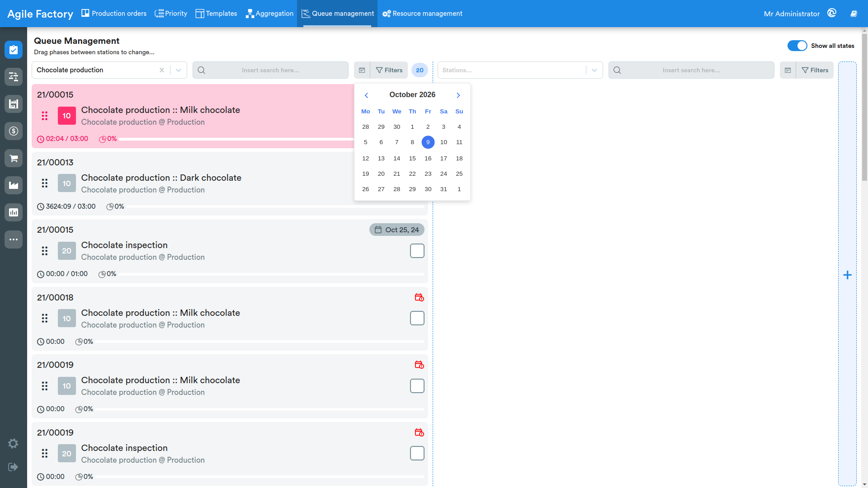
Task: Open the Priority tab
Action: 171,14
